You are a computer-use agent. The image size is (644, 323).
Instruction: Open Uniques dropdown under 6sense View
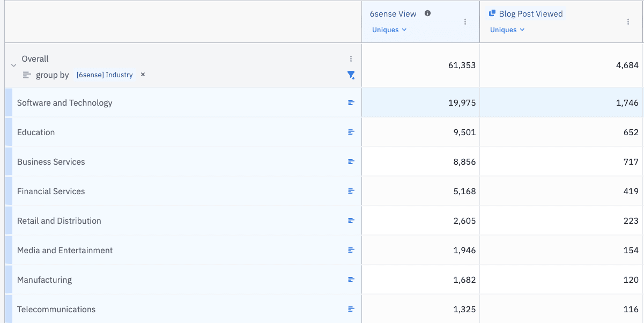389,30
